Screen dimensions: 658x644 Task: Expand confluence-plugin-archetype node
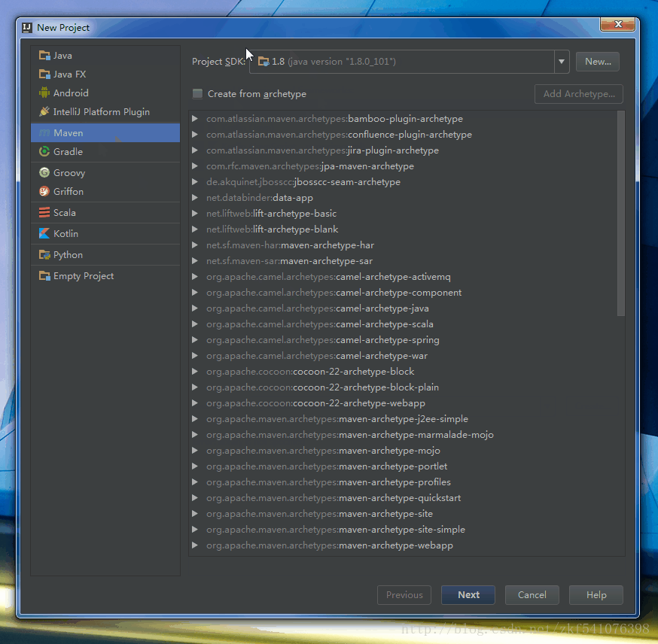(x=195, y=135)
